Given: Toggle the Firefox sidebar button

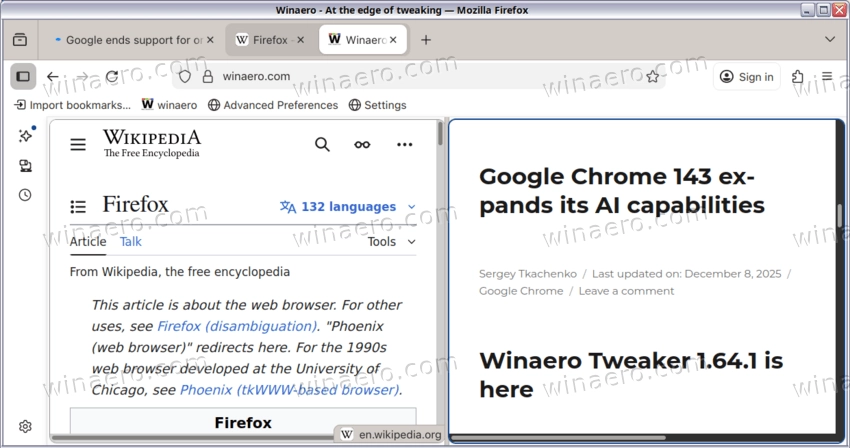Looking at the screenshot, I should pos(23,76).
